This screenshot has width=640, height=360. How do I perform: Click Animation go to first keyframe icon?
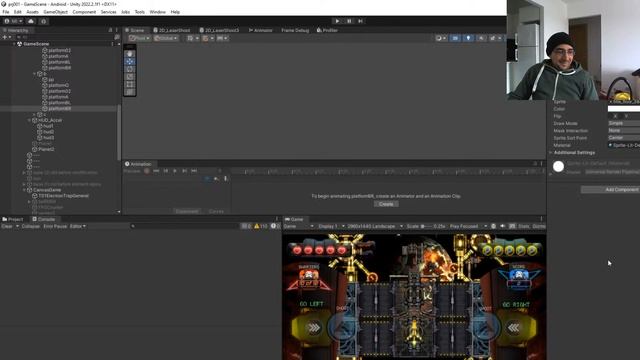(156, 171)
